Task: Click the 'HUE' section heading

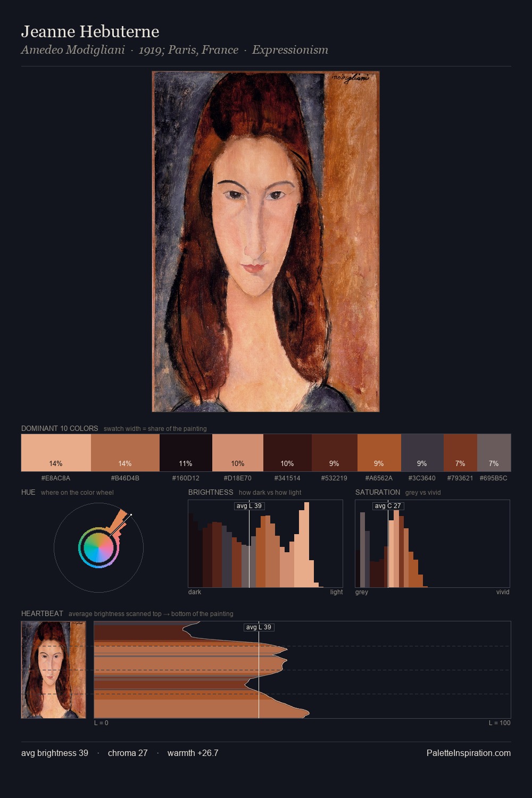Action: [x=28, y=492]
